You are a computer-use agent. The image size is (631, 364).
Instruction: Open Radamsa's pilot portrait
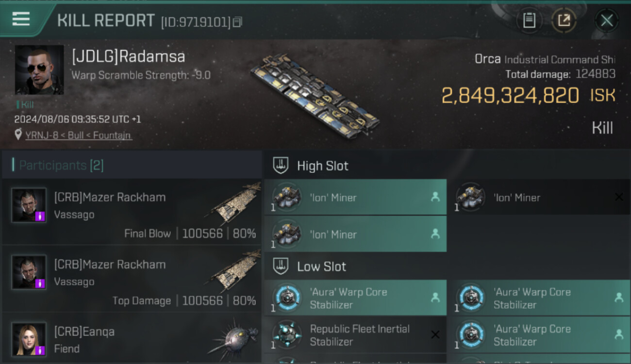39,70
